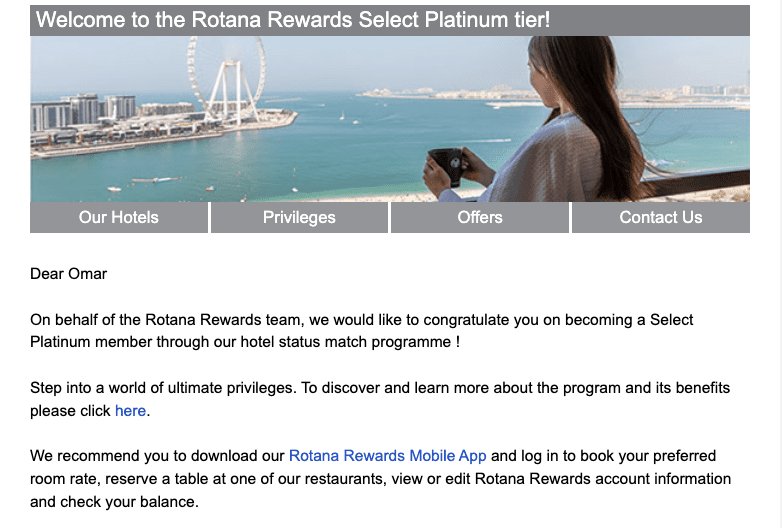
Task: Click the words "Select Platinum tier" in the header
Action: [454, 20]
